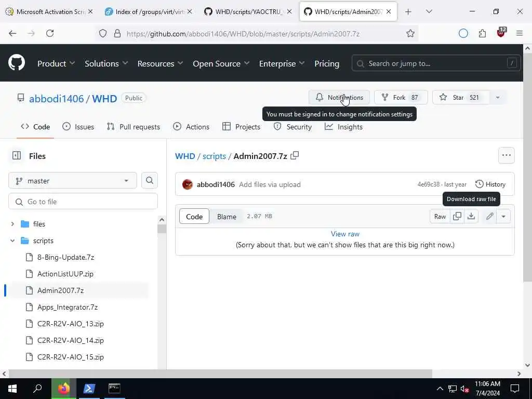Switch to the Blame view
This screenshot has width=532, height=399.
(227, 217)
